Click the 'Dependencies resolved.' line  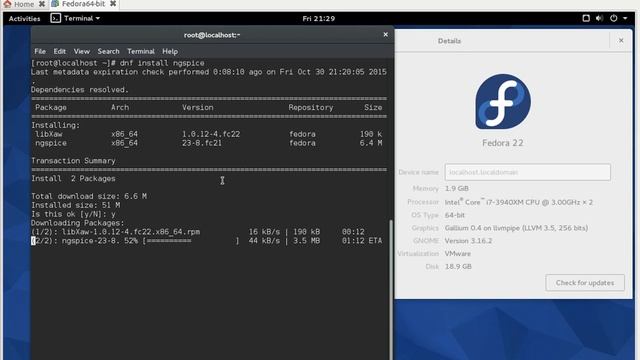pyautogui.click(x=80, y=90)
